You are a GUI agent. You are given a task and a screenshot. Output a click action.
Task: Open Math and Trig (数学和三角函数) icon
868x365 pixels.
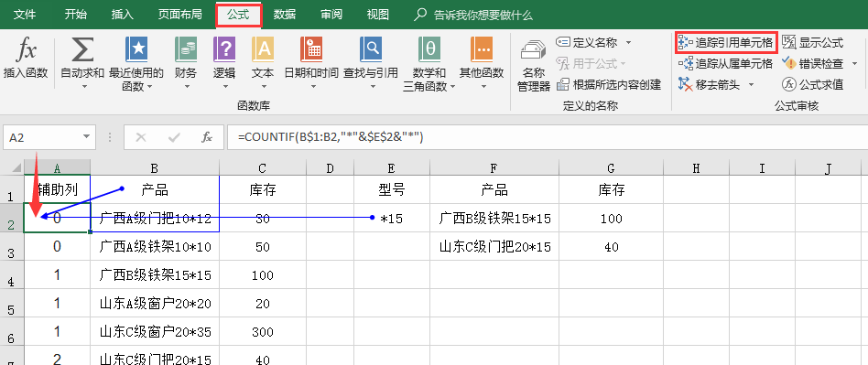(429, 49)
